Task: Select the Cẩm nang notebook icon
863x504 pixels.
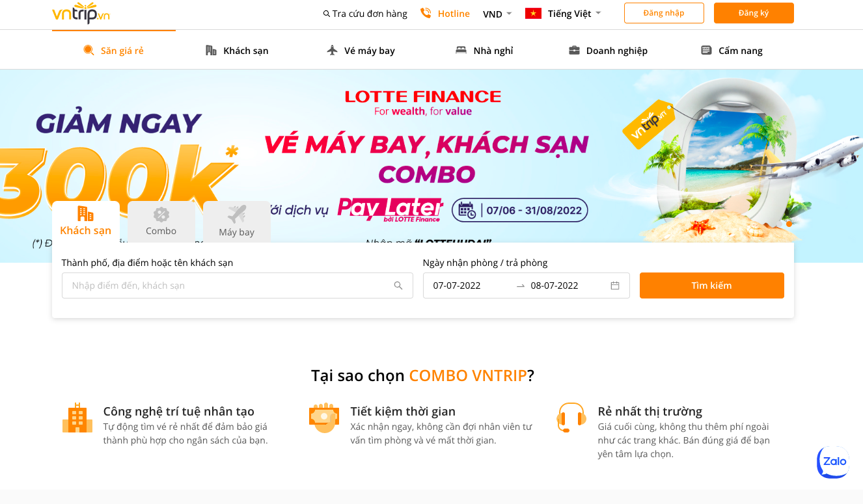Action: (707, 49)
